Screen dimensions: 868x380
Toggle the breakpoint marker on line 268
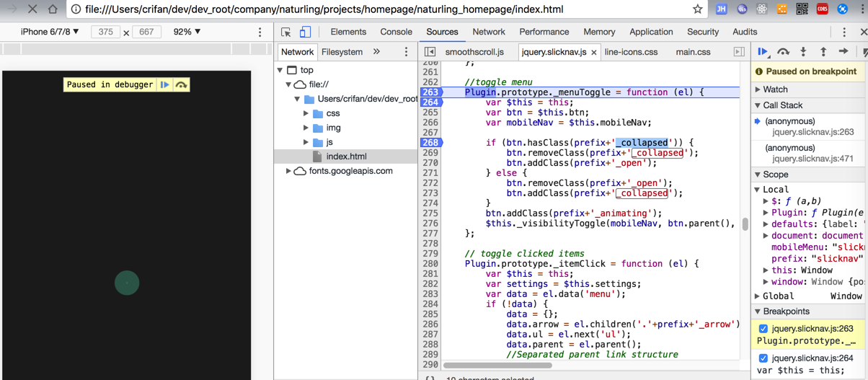point(431,143)
